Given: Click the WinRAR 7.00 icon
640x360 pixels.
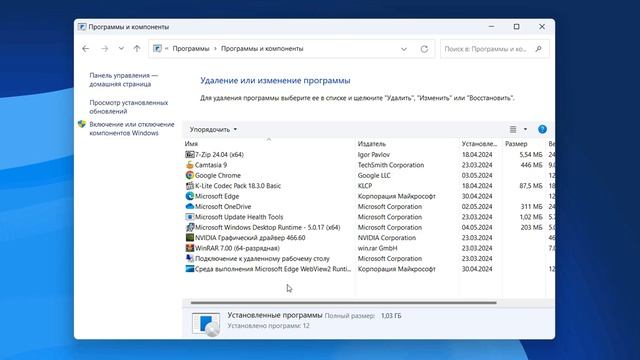Looking at the screenshot, I should click(189, 248).
